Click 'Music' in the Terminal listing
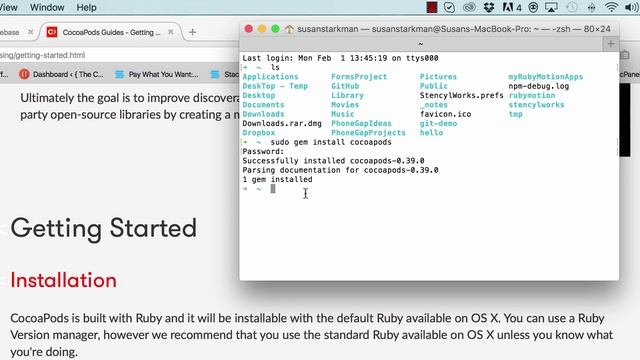The height and width of the screenshot is (360, 640). 343,114
